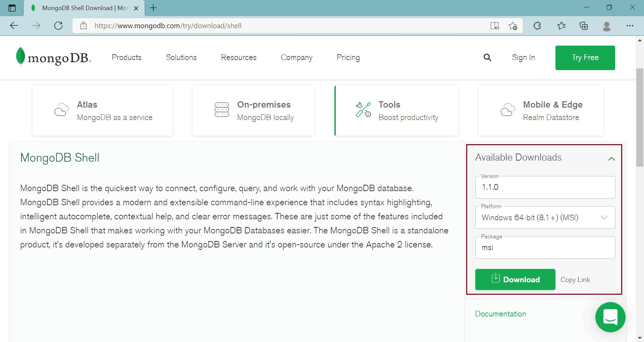Open the search magnifier icon
Screen dimensions: 644x342
[x=487, y=57]
